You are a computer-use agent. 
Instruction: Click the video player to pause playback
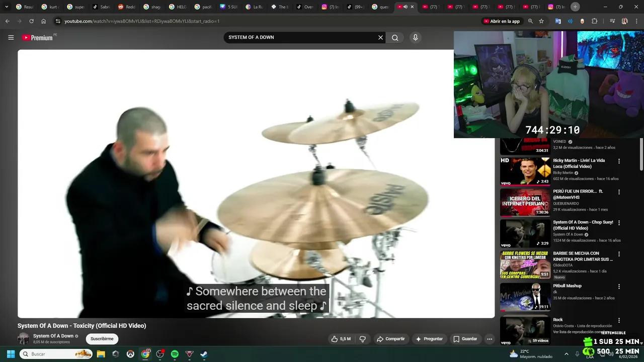tap(256, 184)
